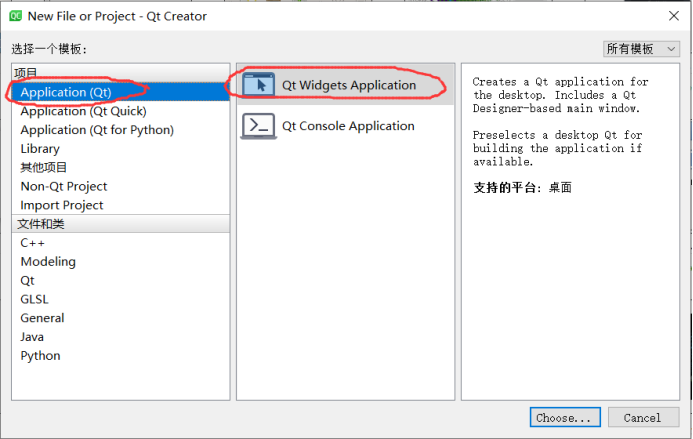Select the Python file category
Viewport: 693px width, 439px height.
[x=121, y=355]
